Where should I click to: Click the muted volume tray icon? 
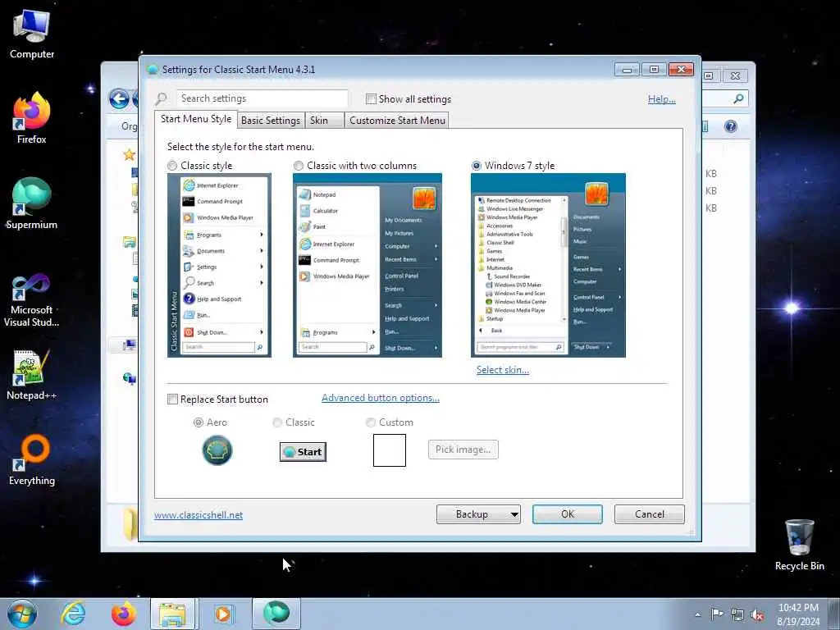[x=757, y=615]
